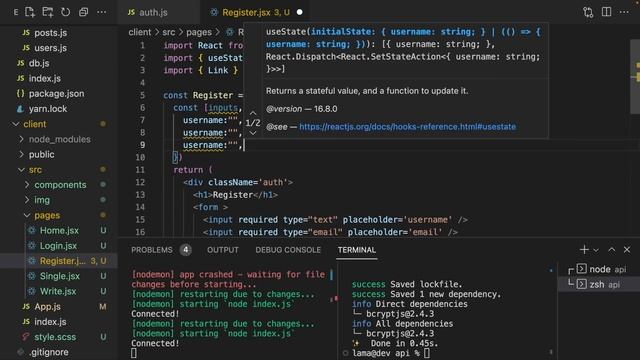Open explorer more actions ellipsis
The image size is (640, 360).
coord(101,12)
